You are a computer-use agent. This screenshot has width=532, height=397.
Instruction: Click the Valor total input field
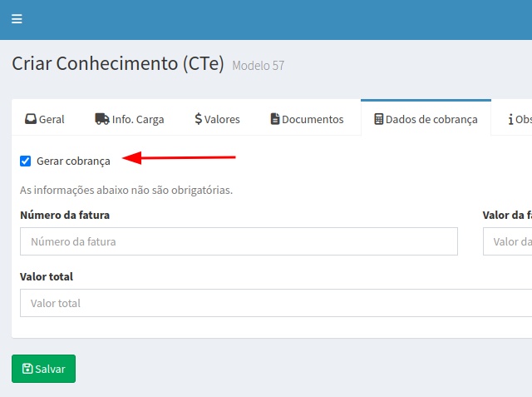(274, 303)
